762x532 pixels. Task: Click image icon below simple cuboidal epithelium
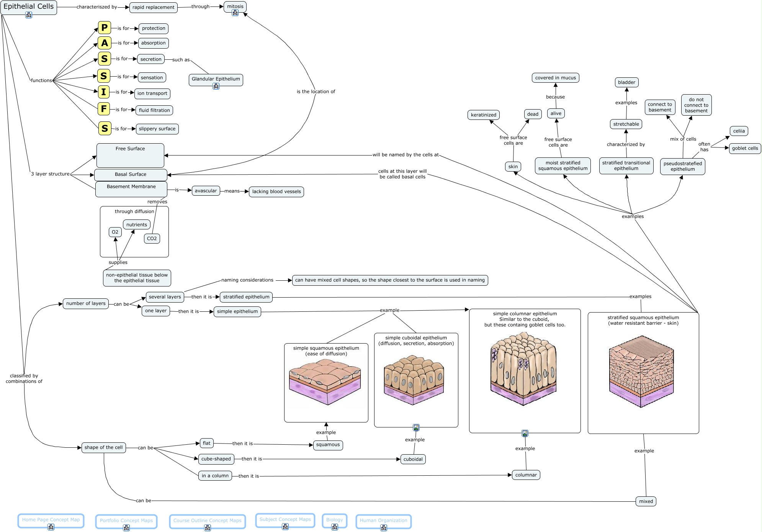pyautogui.click(x=416, y=427)
